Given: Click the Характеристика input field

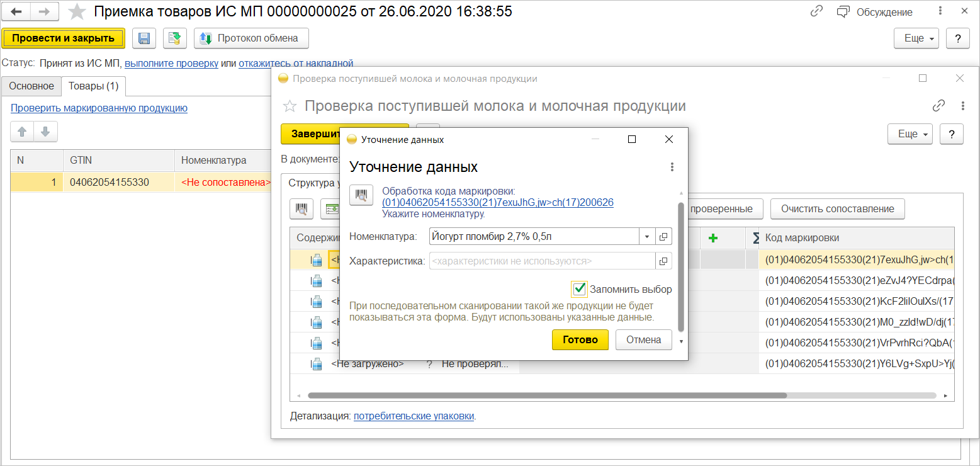Looking at the screenshot, I should click(x=543, y=261).
